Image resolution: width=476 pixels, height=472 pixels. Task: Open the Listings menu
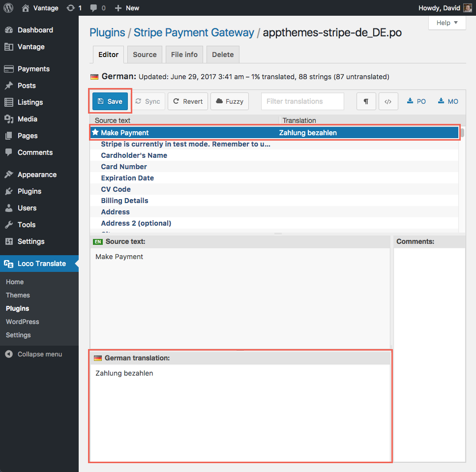point(39,102)
